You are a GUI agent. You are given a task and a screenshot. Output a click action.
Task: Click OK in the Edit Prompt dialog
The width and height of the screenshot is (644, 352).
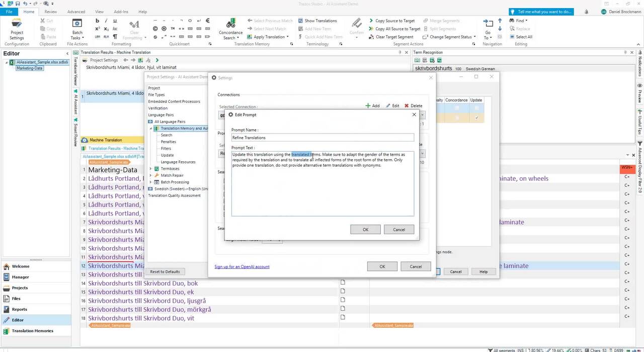point(365,230)
